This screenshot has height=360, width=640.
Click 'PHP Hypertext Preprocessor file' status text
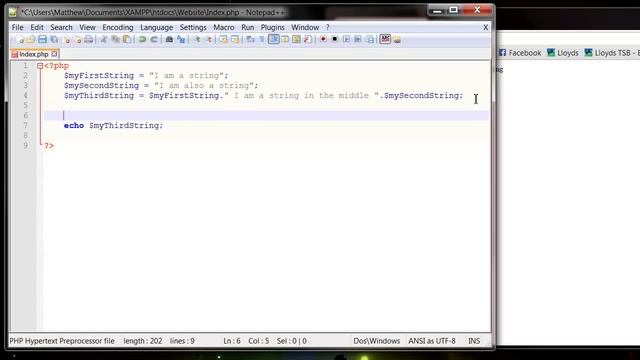[x=62, y=341]
